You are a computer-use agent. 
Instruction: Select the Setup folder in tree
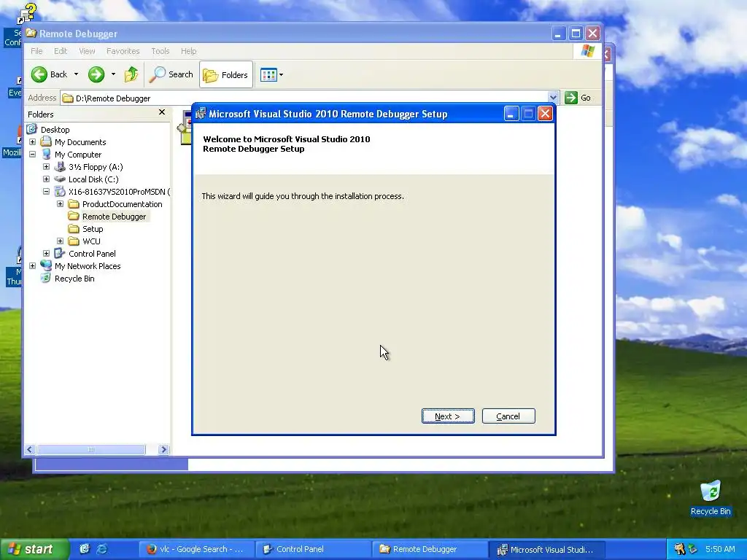pos(93,228)
